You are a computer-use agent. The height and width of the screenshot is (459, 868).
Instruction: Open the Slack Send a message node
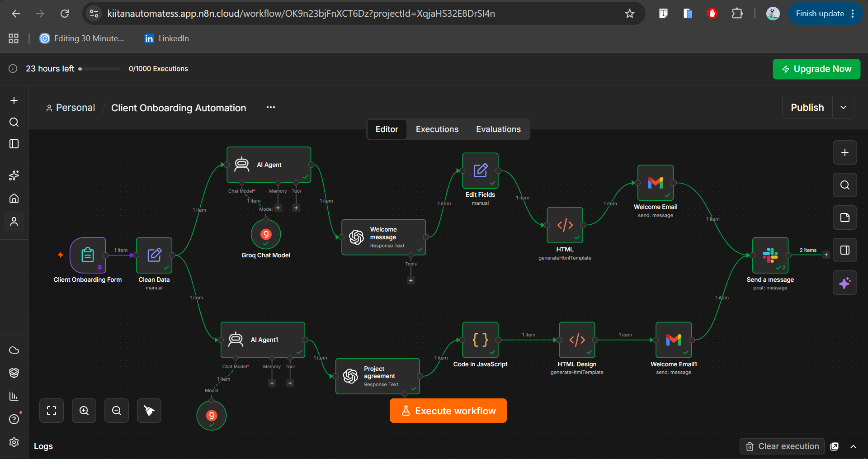point(770,255)
